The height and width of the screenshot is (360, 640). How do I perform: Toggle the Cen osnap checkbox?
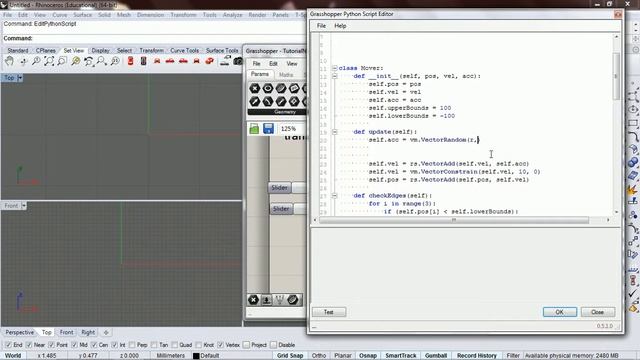(94, 345)
